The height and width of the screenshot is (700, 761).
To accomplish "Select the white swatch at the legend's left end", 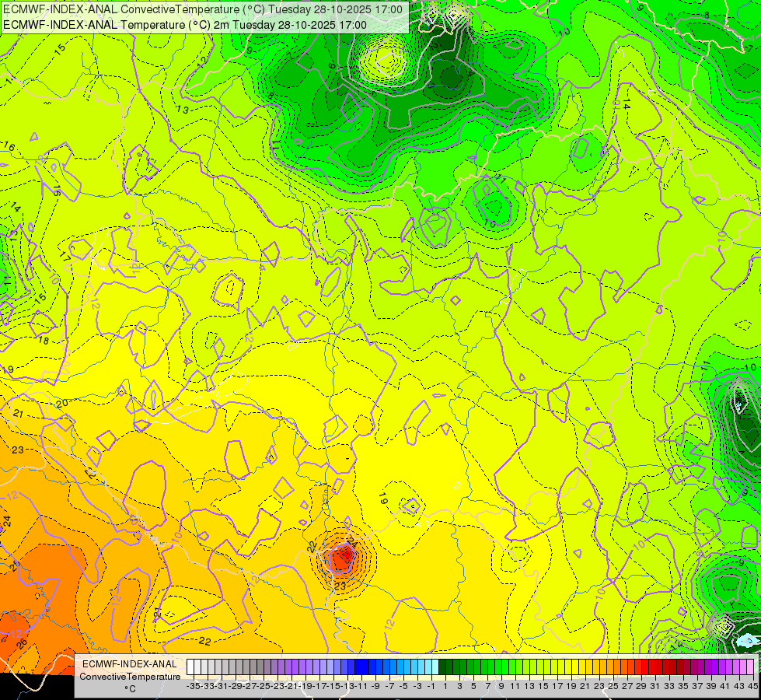I will [190, 667].
